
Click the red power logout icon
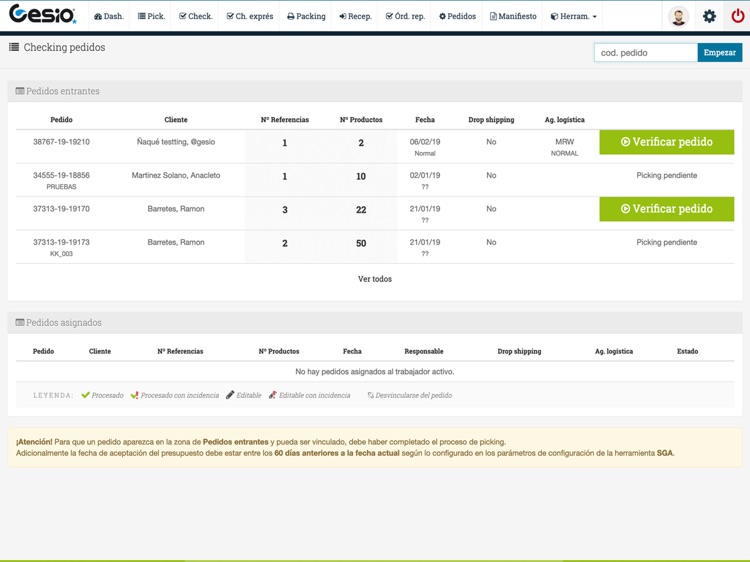click(738, 16)
